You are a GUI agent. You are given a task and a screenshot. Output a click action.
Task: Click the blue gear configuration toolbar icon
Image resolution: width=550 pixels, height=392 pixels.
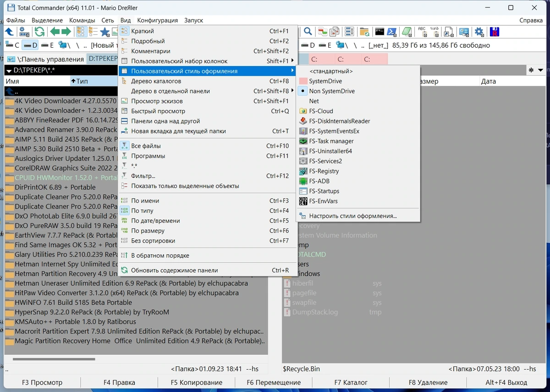pos(479,32)
